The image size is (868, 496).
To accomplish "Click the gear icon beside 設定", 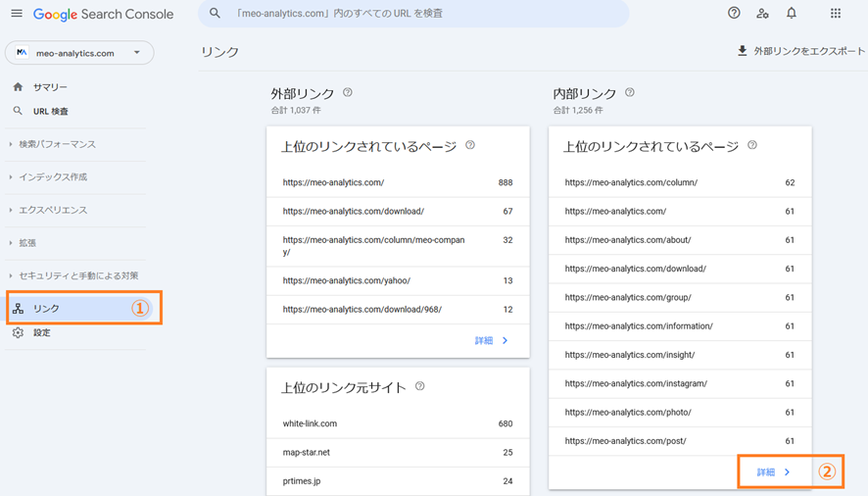I will [x=19, y=332].
